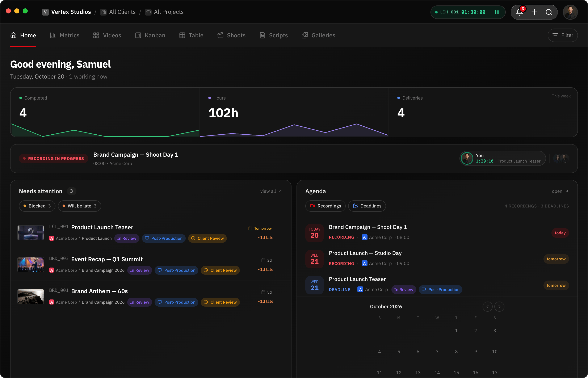The width and height of the screenshot is (588, 378).
Task: Open Product Launch Teaser thumbnail
Action: coord(31,233)
